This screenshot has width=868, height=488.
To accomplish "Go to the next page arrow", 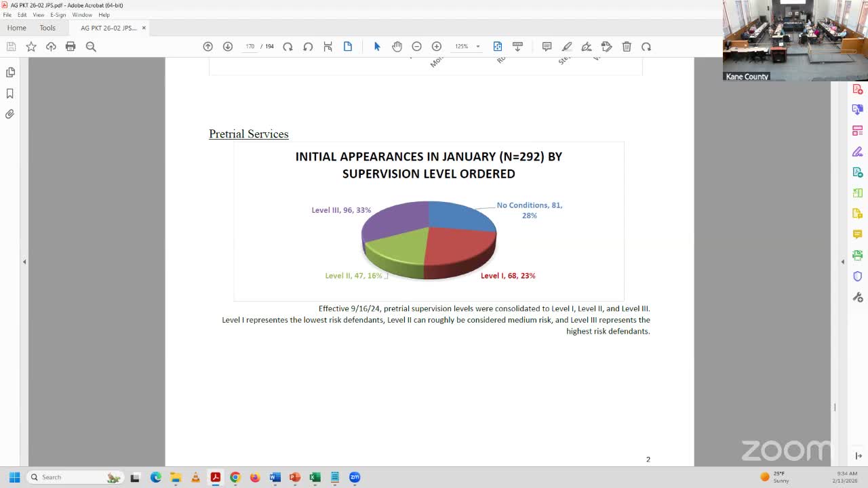I will coord(228,47).
